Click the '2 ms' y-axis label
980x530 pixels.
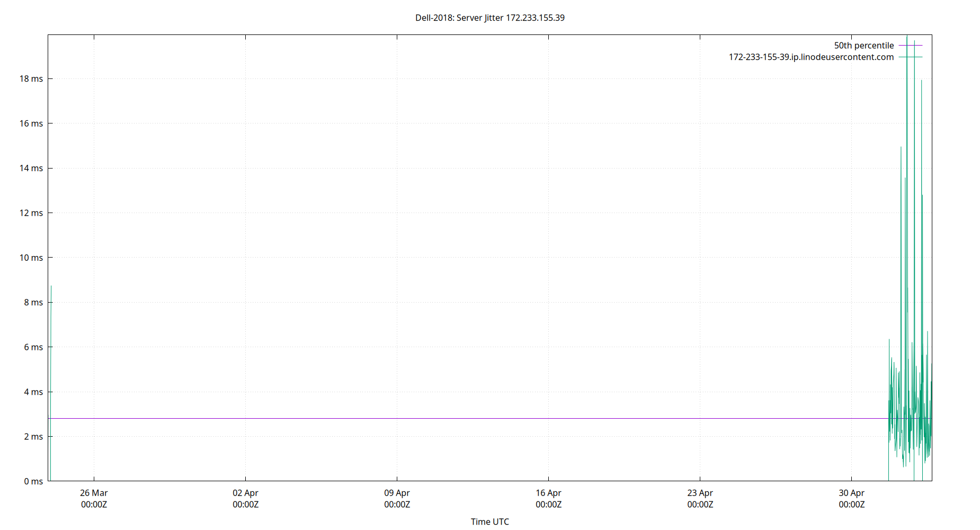coord(33,437)
